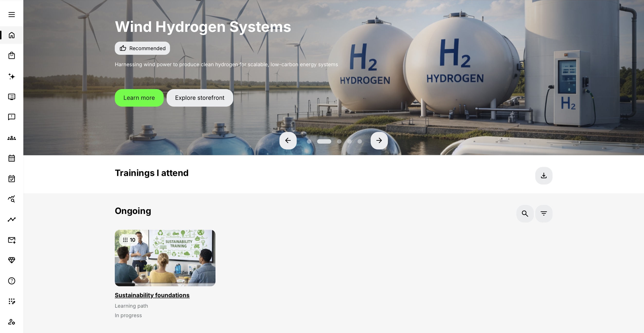
Task: Click the 'Learning path' label
Action: coord(131,306)
